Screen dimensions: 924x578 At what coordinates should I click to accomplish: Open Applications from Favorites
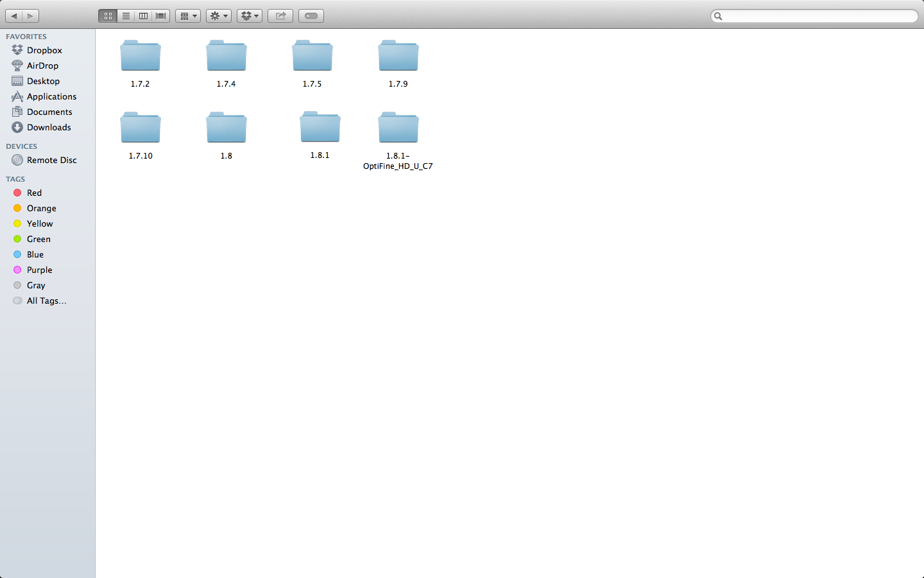(51, 96)
